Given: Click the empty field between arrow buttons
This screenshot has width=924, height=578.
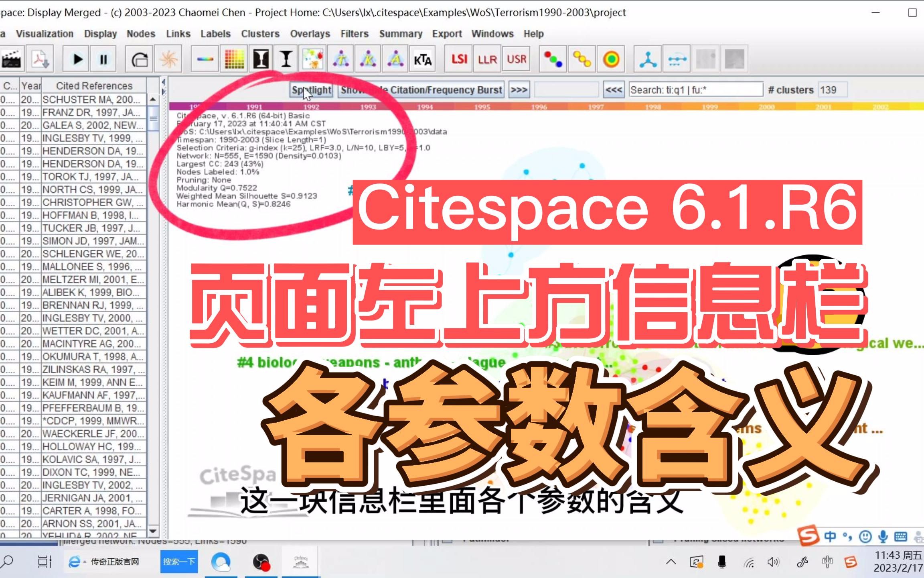Looking at the screenshot, I should click(566, 90).
